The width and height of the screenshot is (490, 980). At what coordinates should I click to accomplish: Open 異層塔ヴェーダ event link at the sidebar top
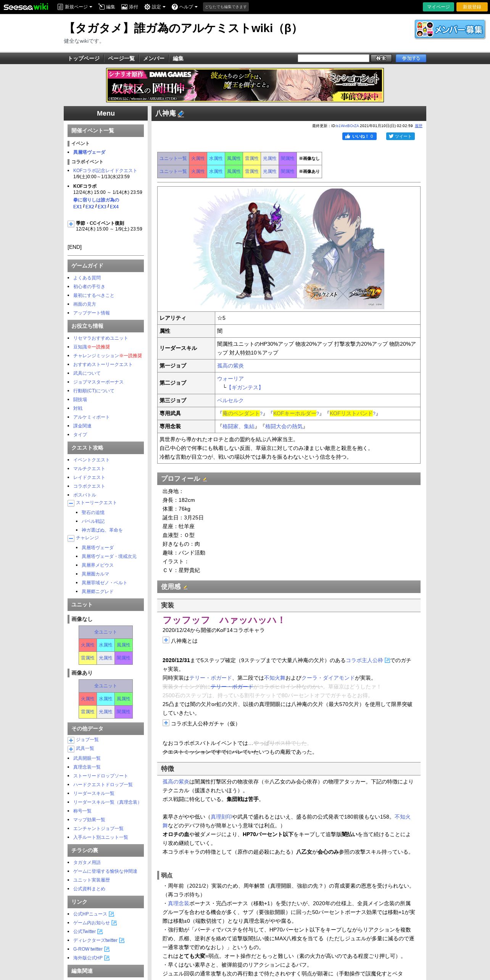[89, 152]
